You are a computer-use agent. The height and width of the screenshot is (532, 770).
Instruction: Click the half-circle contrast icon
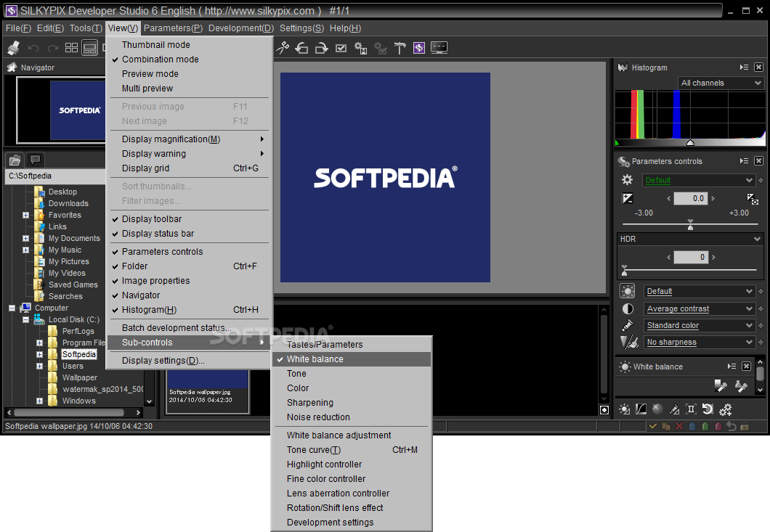pyautogui.click(x=628, y=308)
